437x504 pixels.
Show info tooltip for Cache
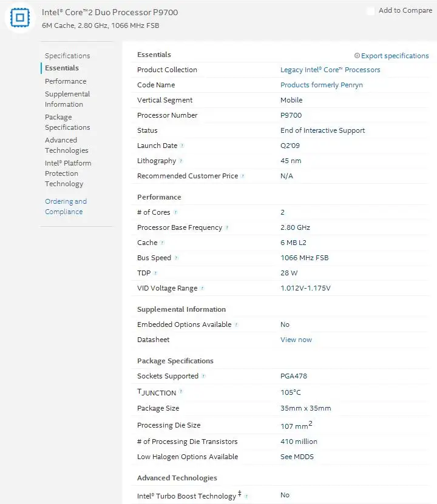(163, 243)
